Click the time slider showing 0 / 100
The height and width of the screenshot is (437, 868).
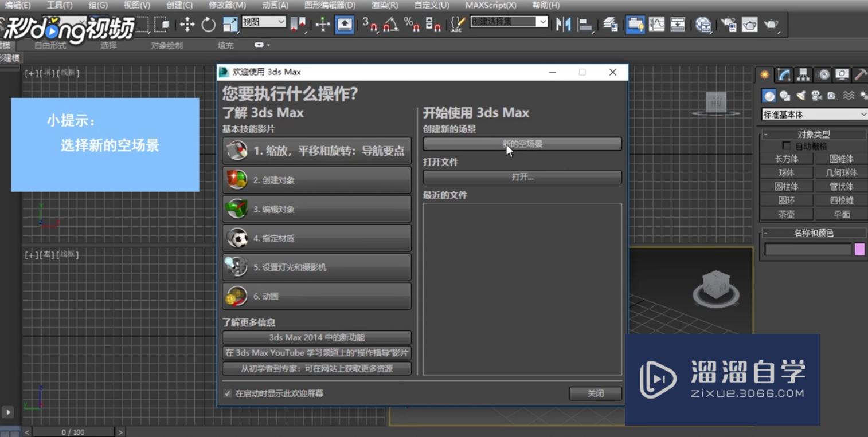[x=73, y=432]
